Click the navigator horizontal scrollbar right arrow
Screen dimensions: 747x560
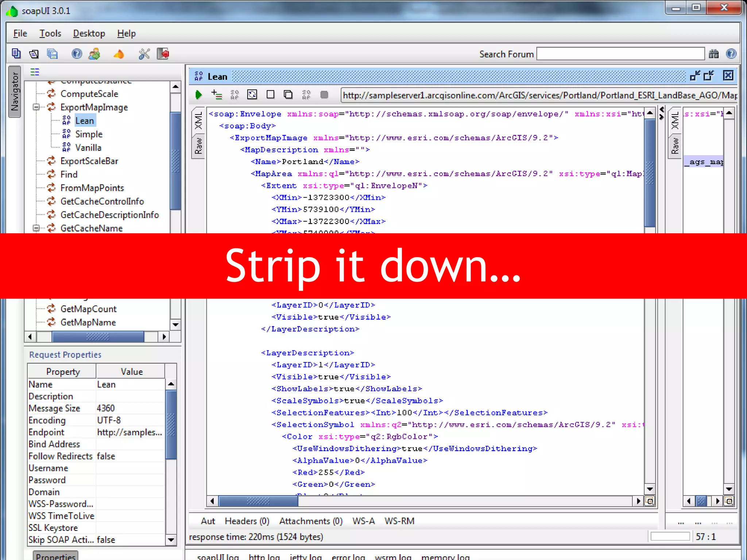164,337
